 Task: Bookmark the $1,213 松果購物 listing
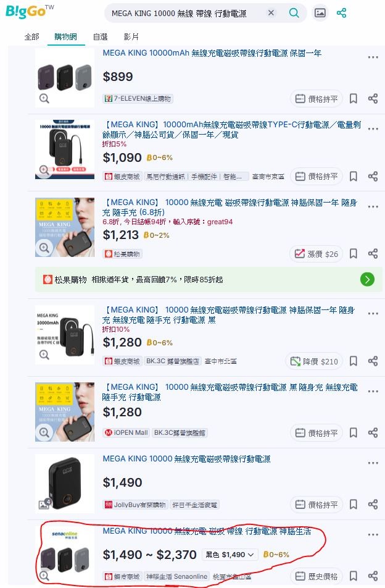pyautogui.click(x=353, y=254)
